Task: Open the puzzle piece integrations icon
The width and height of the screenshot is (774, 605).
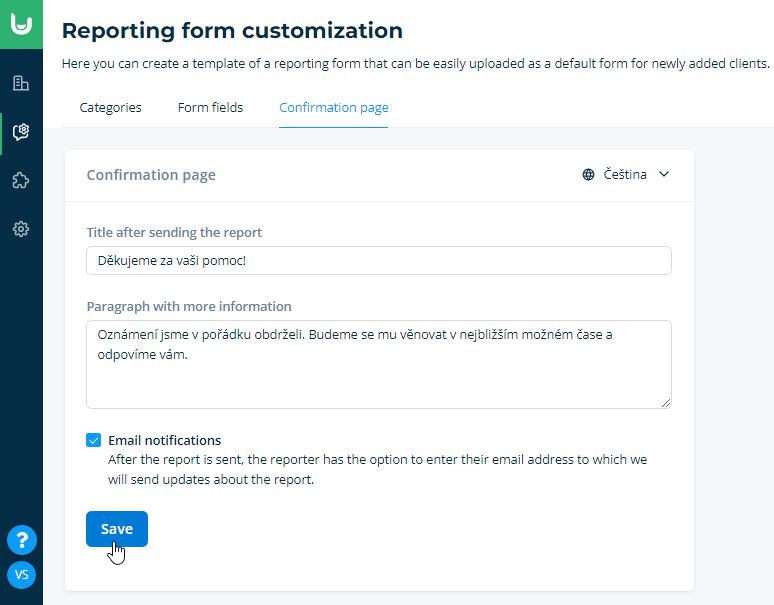Action: pyautogui.click(x=21, y=181)
